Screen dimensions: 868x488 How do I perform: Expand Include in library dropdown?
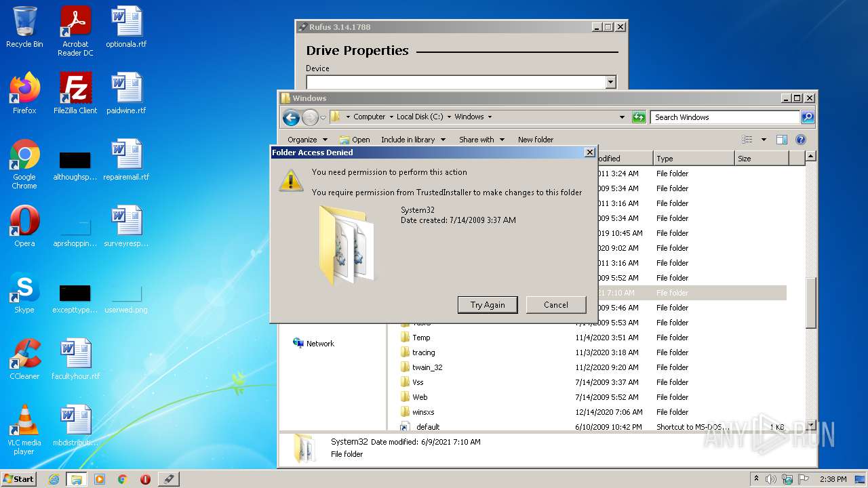coord(413,140)
